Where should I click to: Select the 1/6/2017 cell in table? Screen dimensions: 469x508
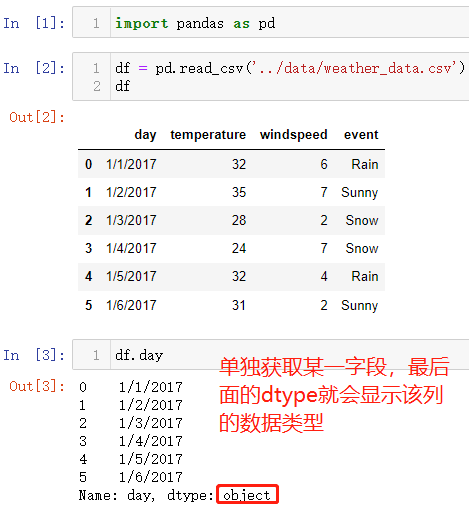coord(131,305)
